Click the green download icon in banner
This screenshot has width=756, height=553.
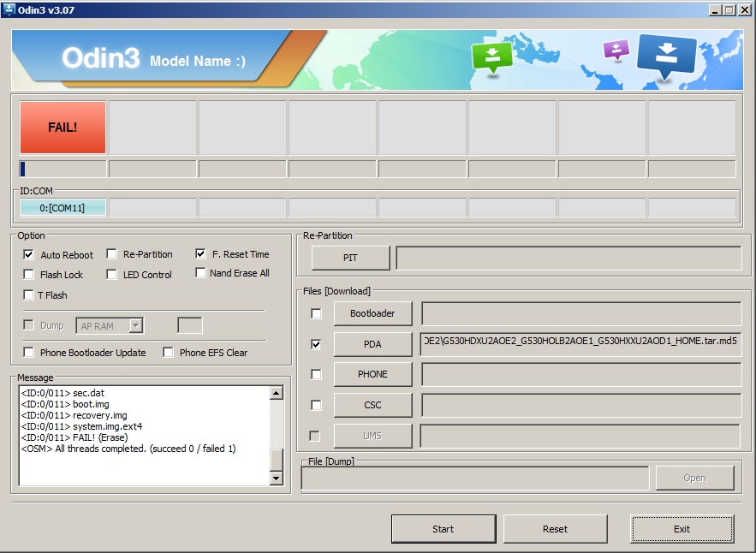coord(491,56)
